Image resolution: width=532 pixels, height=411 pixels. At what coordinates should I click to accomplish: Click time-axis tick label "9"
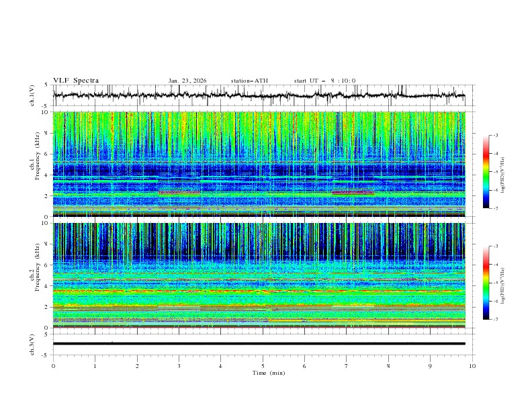[430, 366]
